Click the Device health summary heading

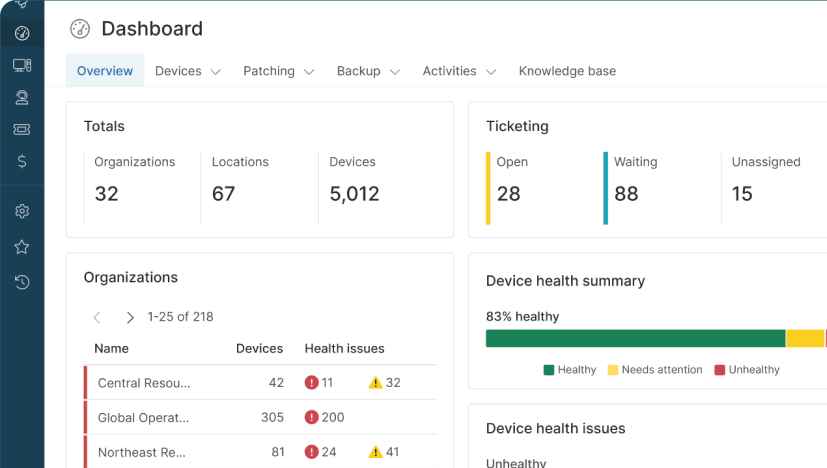point(565,281)
